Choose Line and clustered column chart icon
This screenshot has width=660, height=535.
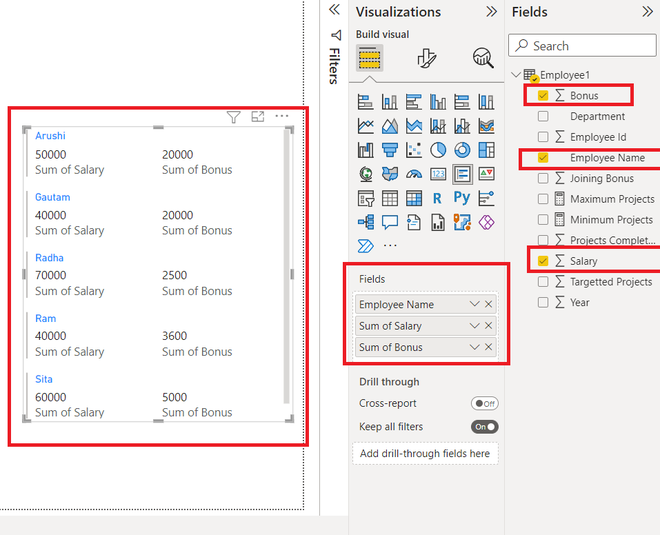click(x=462, y=126)
